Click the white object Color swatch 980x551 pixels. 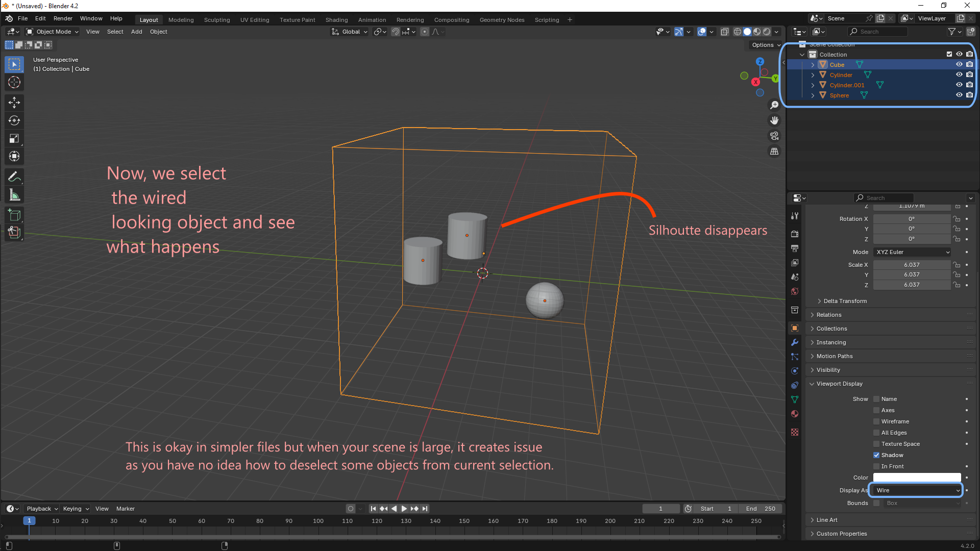(x=917, y=478)
